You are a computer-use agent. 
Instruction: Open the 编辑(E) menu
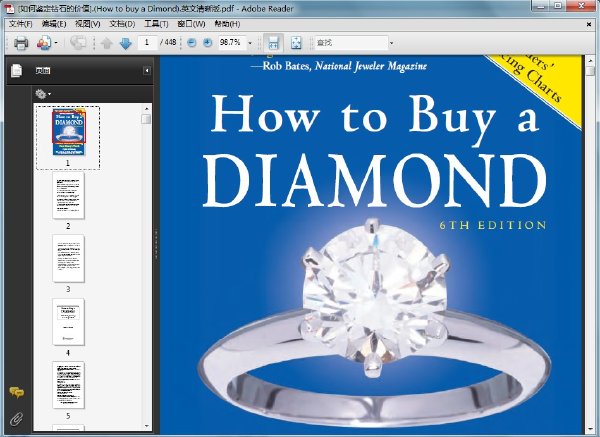click(54, 24)
